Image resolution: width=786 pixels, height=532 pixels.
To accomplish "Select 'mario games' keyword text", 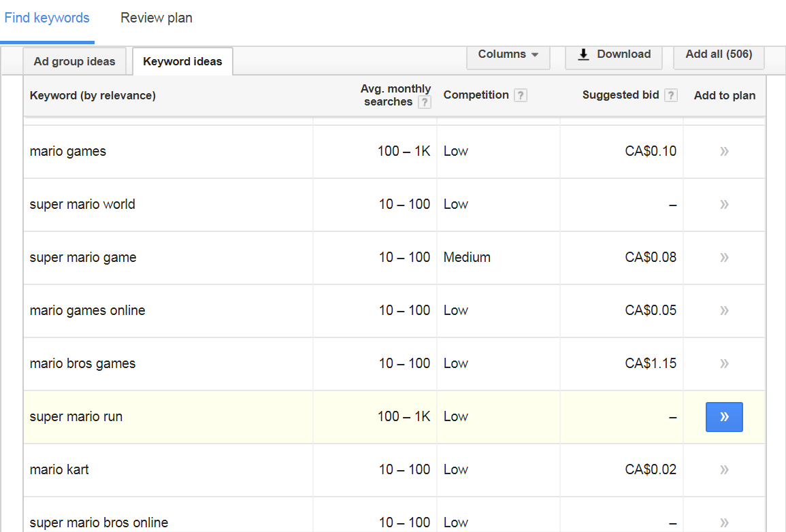I will coord(67,151).
